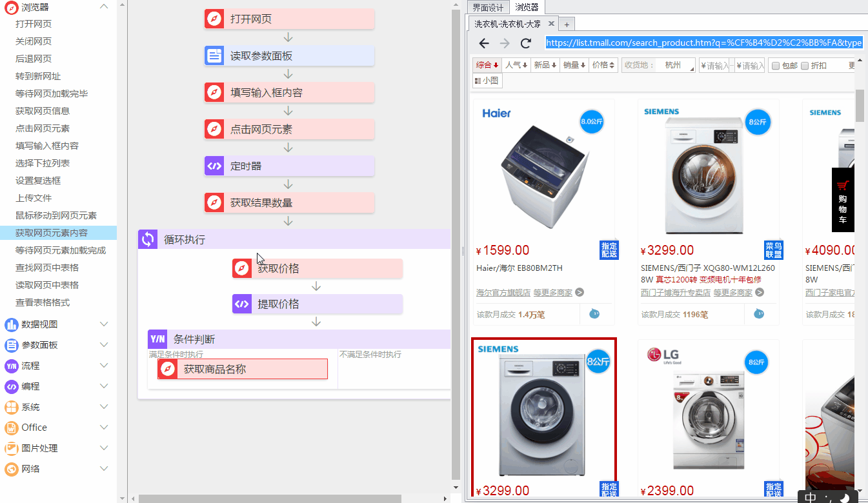This screenshot has width=868, height=503.
Task: Click the browser page vertical scrollbar thumb
Action: point(860,106)
